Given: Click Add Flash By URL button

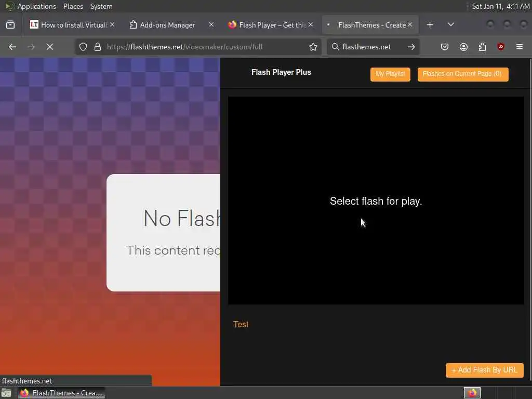Looking at the screenshot, I should pyautogui.click(x=485, y=370).
